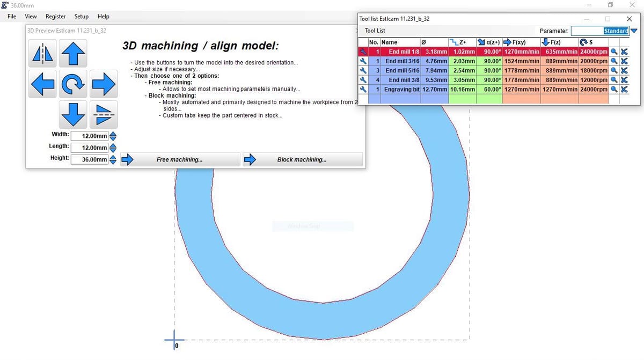The height and width of the screenshot is (360, 644).
Task: Open the Register menu
Action: 56,17
